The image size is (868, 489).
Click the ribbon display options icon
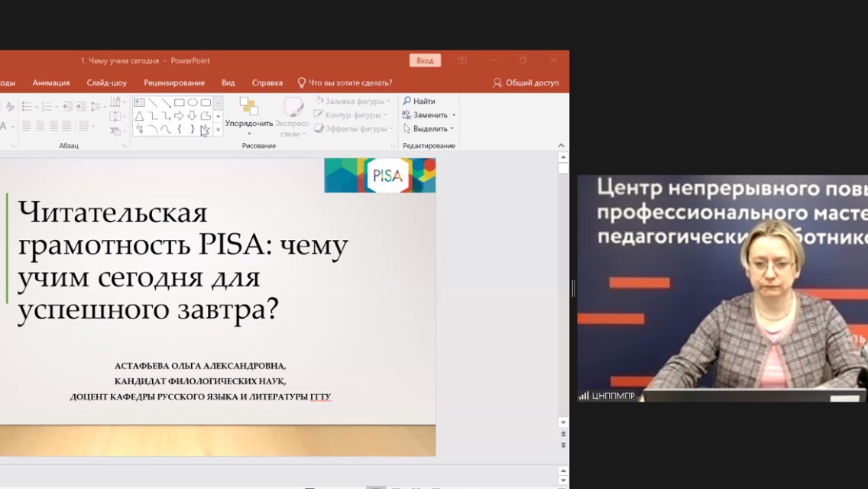(462, 61)
